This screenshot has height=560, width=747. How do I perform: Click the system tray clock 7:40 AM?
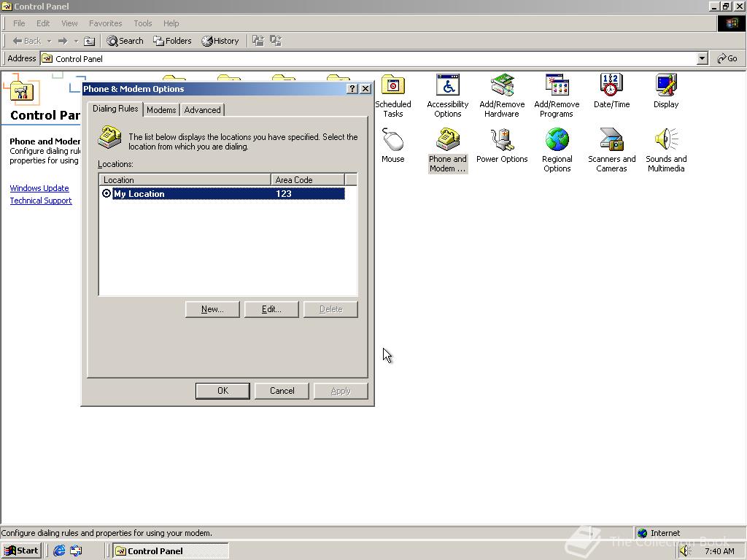click(x=719, y=551)
